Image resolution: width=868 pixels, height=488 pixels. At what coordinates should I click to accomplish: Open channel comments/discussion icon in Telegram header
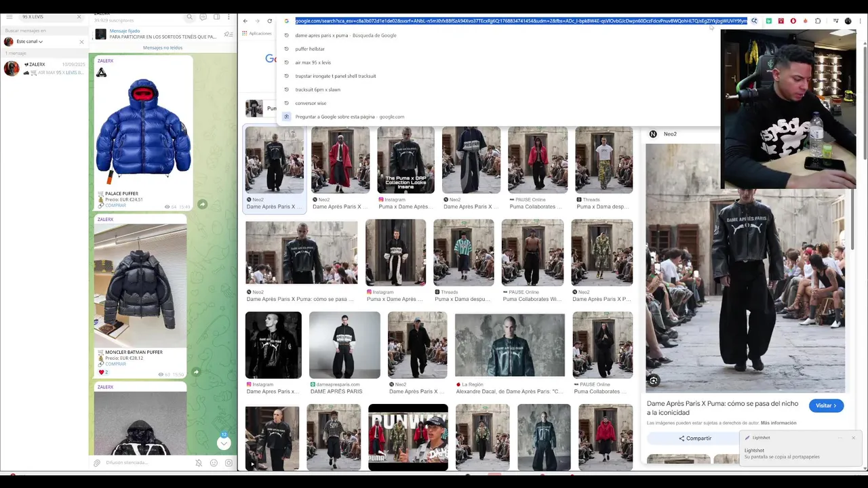tap(203, 16)
